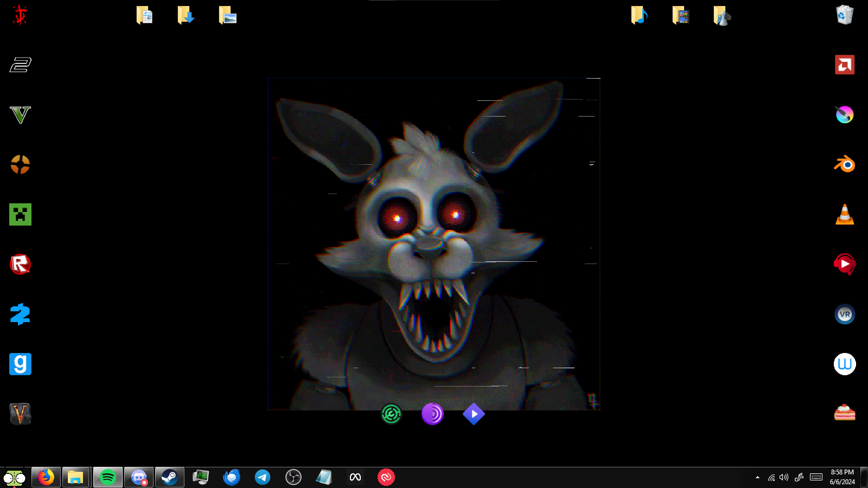The width and height of the screenshot is (868, 488).
Task: Open the Recycle Bin
Action: click(844, 15)
